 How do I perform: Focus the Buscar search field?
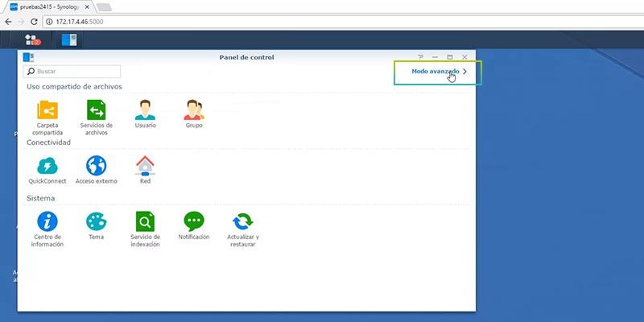[x=72, y=72]
